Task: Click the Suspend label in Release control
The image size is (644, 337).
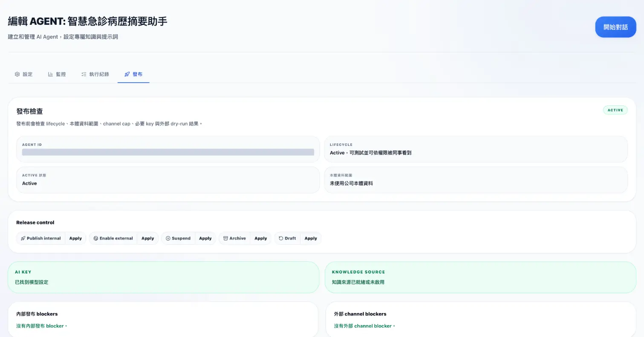Action: (x=181, y=238)
